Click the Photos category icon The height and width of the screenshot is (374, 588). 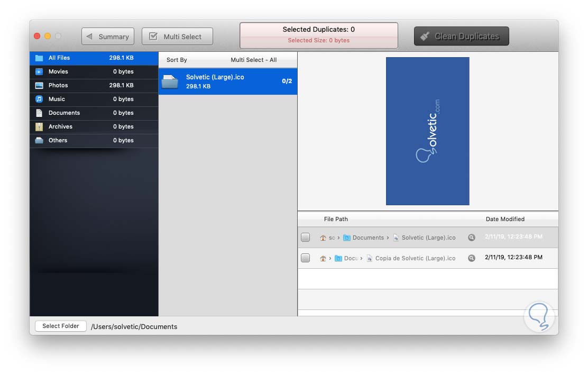39,86
